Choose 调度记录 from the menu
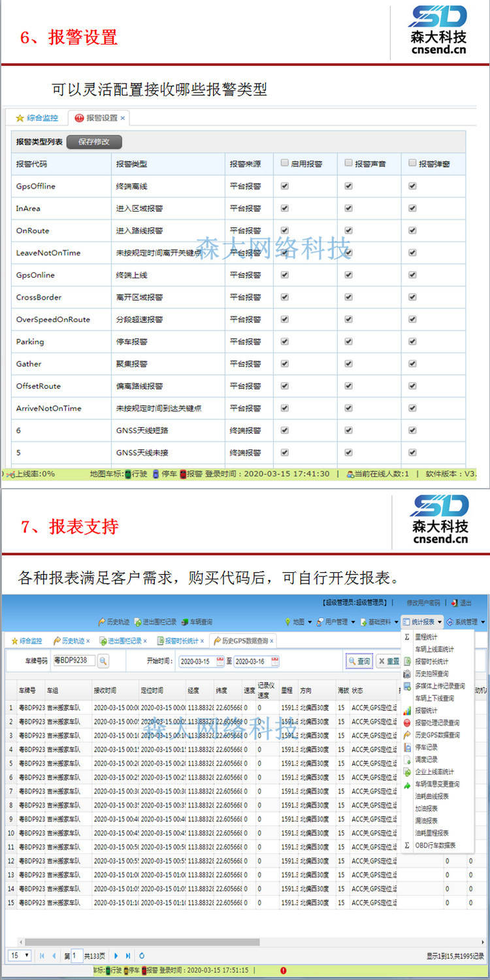This screenshot has width=490, height=980. [426, 759]
